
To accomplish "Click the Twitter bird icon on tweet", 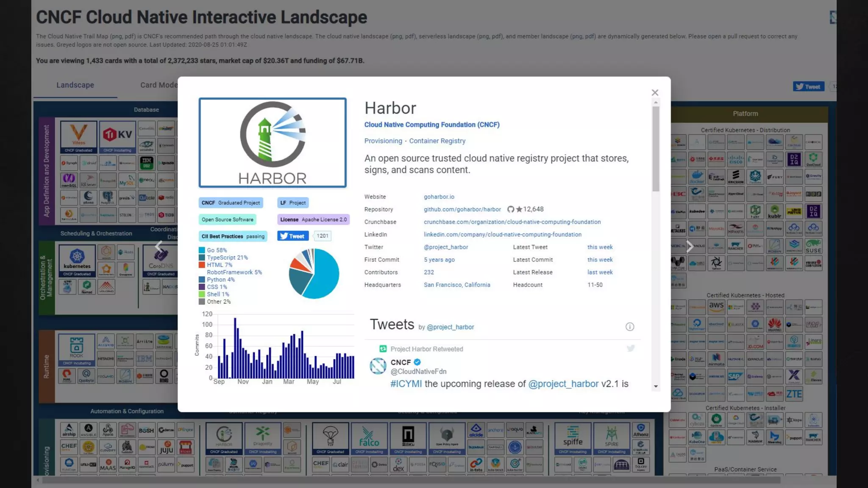I will coord(630,348).
